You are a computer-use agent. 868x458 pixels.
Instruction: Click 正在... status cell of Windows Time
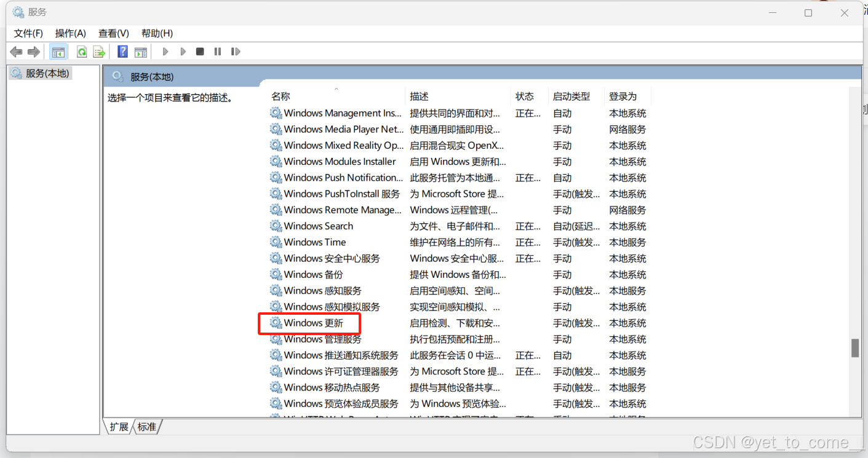click(528, 242)
